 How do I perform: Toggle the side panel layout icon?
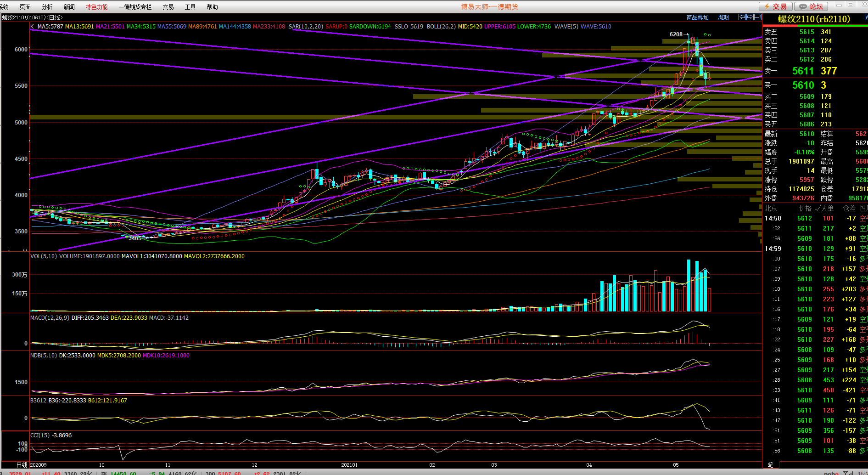pyautogui.click(x=758, y=17)
